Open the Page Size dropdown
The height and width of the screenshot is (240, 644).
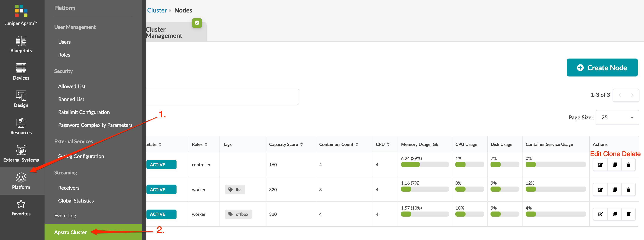(x=617, y=117)
